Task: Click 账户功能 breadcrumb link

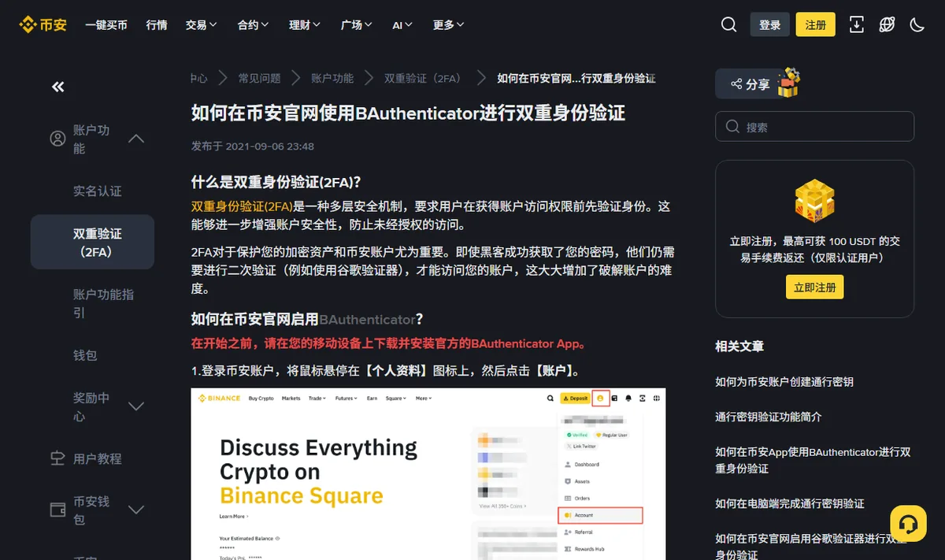Action: point(332,78)
